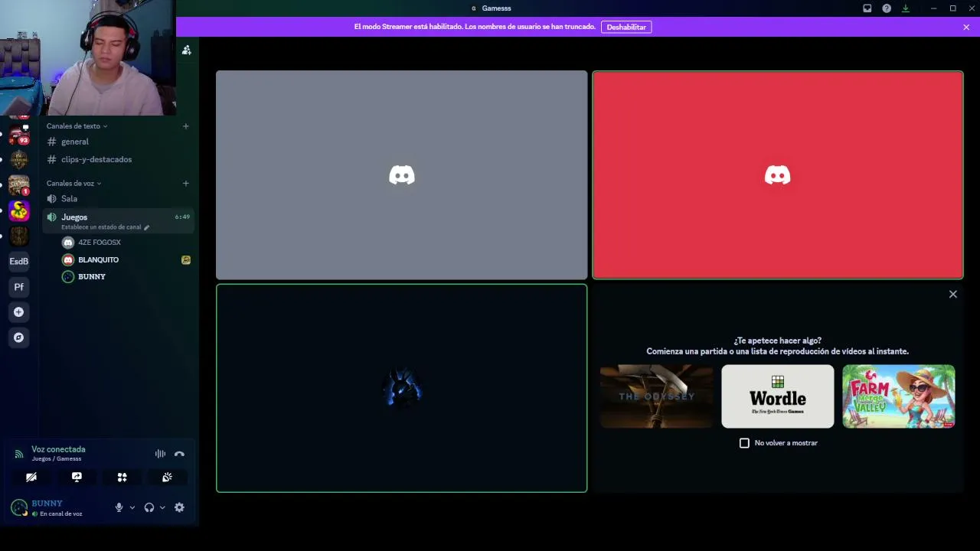Turn on the camera
Image resolution: width=980 pixels, height=551 pixels.
pos(31,477)
